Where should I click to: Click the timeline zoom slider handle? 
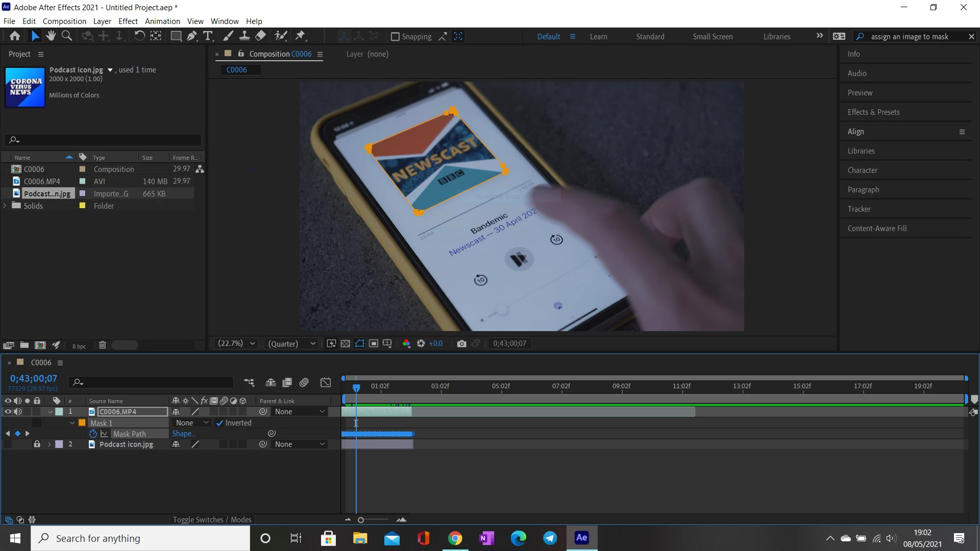361,520
